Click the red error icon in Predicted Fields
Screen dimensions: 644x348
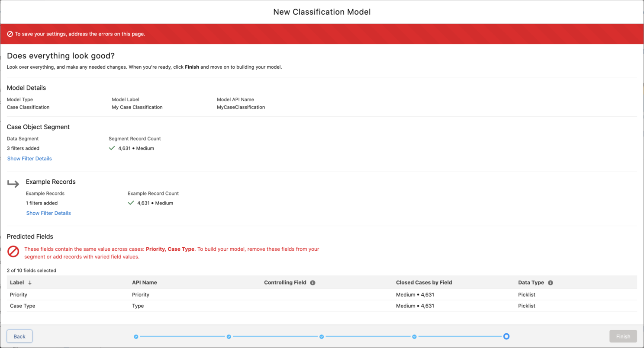point(13,252)
